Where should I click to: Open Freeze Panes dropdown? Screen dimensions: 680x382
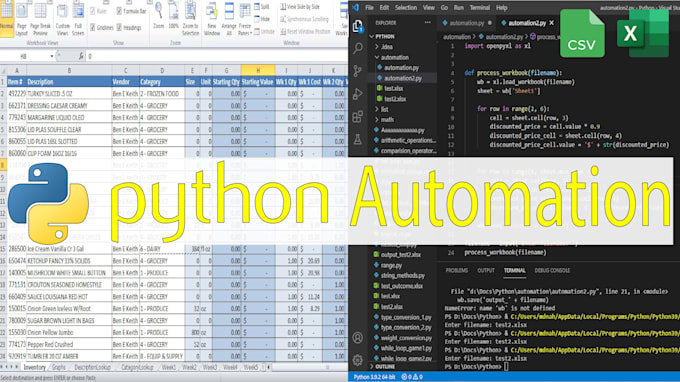(x=245, y=19)
